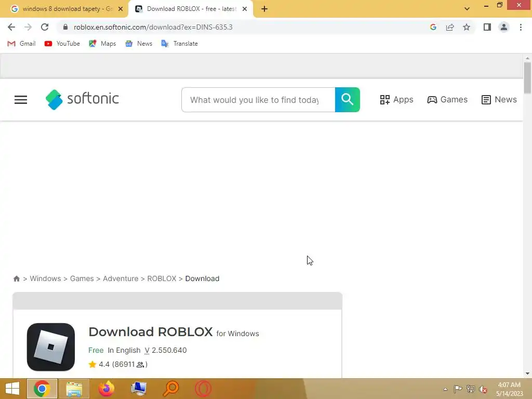The width and height of the screenshot is (532, 399).
Task: Click the Softonic logo
Action: point(82,99)
